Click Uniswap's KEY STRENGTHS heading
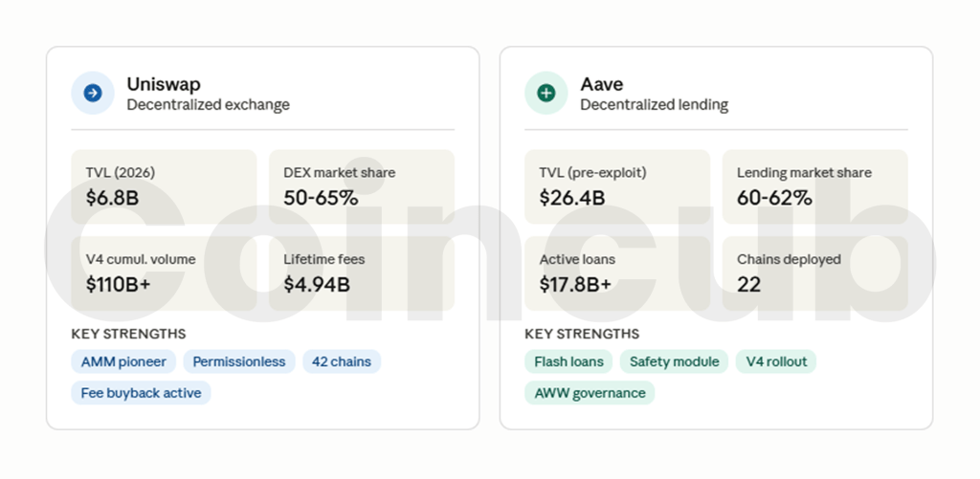 129,334
